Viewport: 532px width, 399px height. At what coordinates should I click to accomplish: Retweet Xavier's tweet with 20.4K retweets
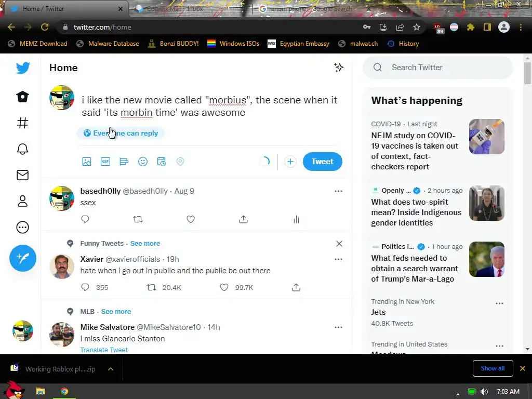(151, 287)
